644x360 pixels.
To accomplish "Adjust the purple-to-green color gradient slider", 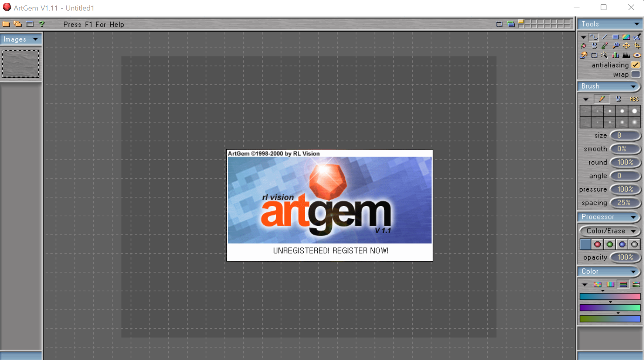I will click(x=610, y=308).
